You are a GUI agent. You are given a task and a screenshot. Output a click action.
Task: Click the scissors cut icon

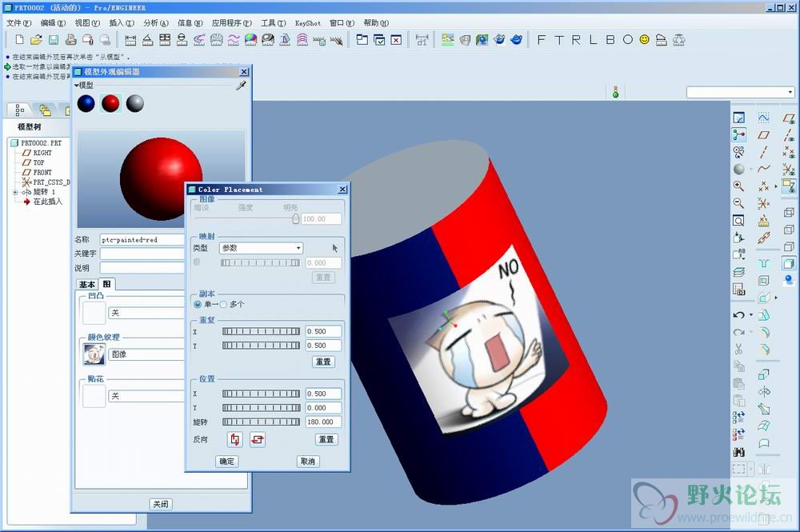(x=738, y=350)
